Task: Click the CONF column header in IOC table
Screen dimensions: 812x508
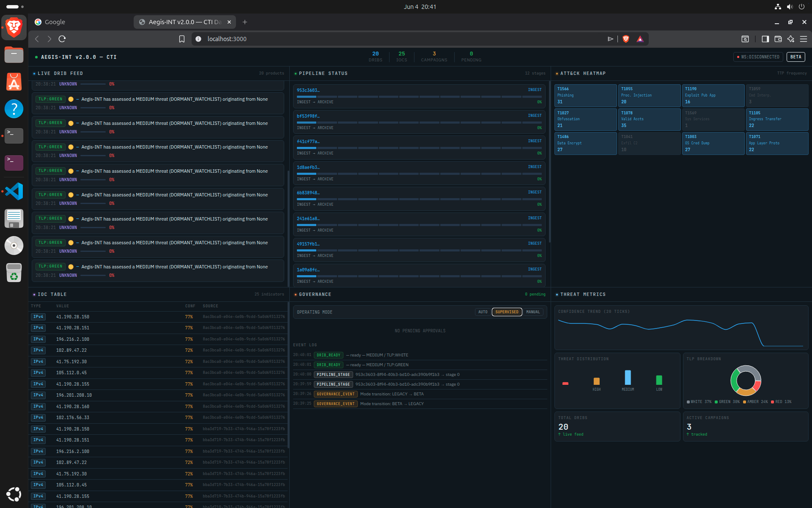Action: [190, 306]
